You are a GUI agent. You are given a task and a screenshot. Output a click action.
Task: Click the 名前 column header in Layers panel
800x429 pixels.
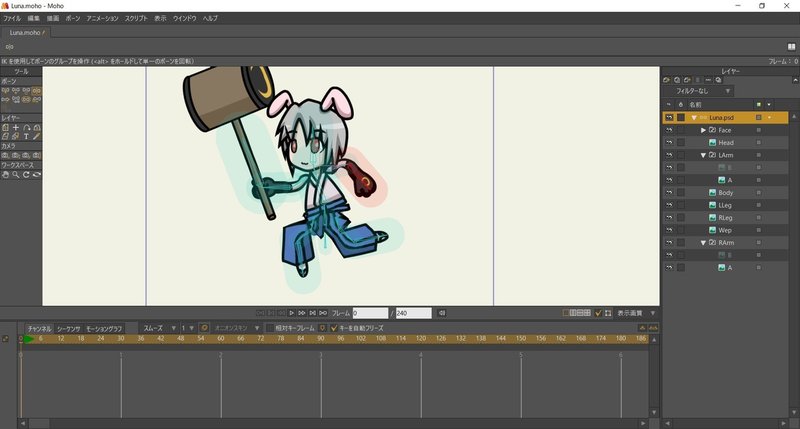coord(695,105)
